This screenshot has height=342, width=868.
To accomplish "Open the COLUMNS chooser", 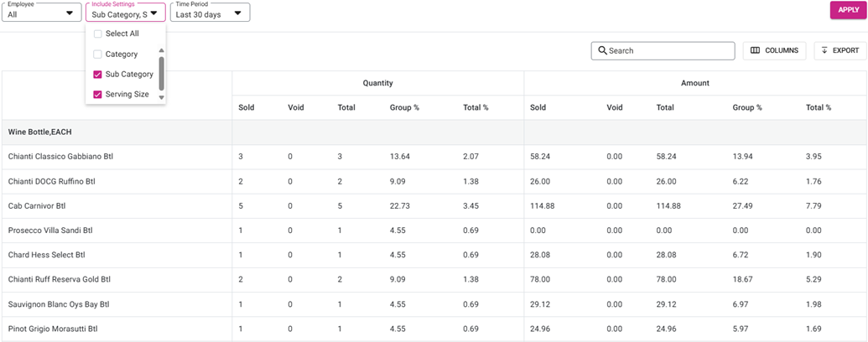I will point(774,50).
